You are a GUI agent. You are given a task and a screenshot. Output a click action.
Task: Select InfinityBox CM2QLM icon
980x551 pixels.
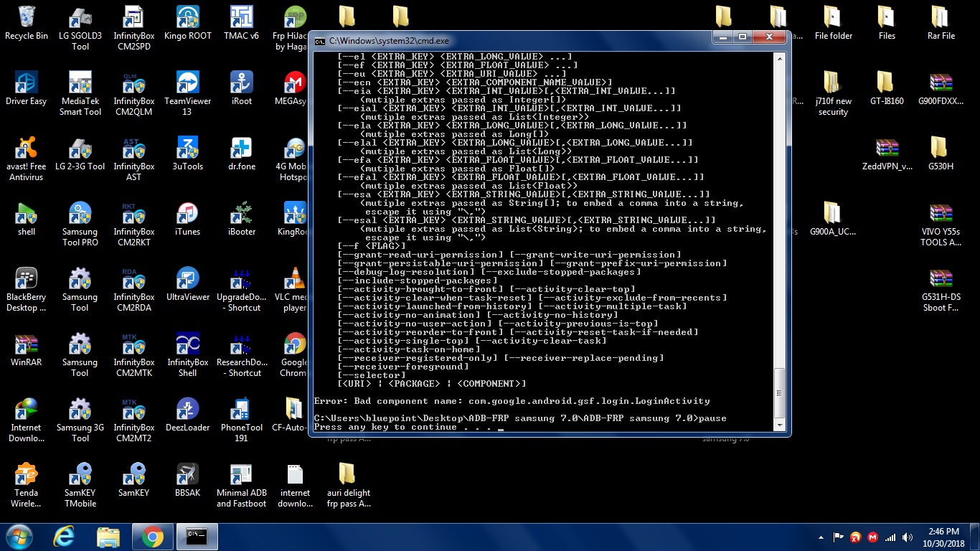pos(133,93)
